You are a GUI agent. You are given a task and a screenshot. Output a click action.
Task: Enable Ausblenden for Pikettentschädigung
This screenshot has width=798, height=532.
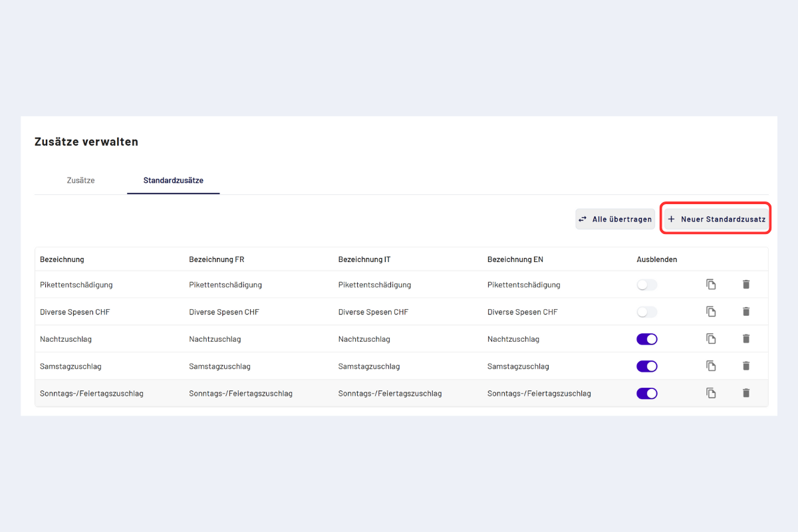point(646,285)
